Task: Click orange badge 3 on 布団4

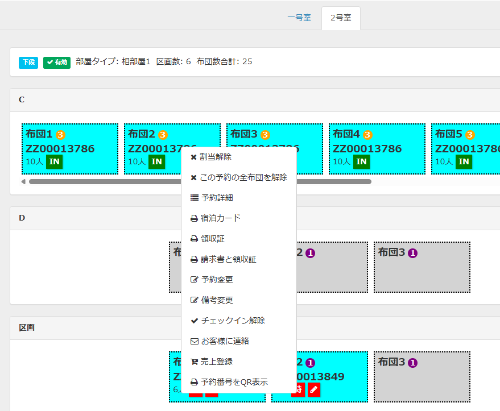Action: pos(368,135)
